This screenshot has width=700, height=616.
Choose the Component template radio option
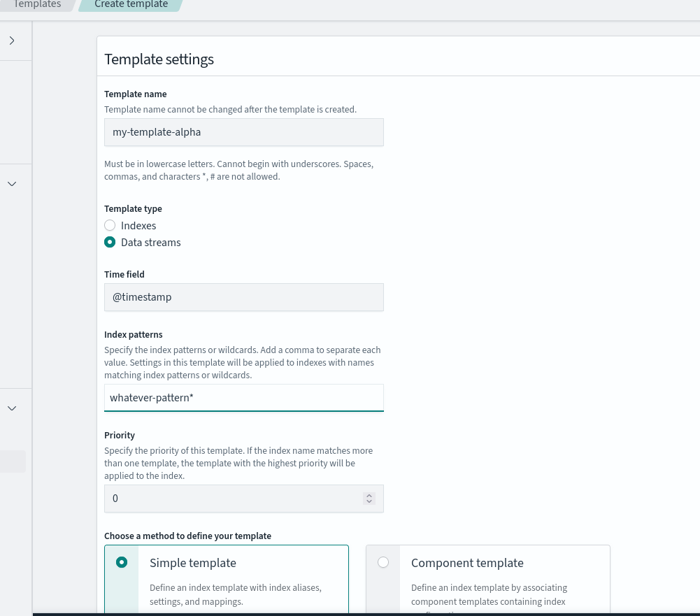coord(383,562)
